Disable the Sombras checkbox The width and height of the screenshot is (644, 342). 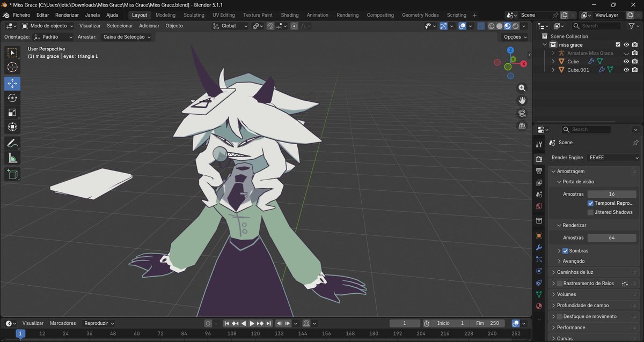[x=565, y=251]
